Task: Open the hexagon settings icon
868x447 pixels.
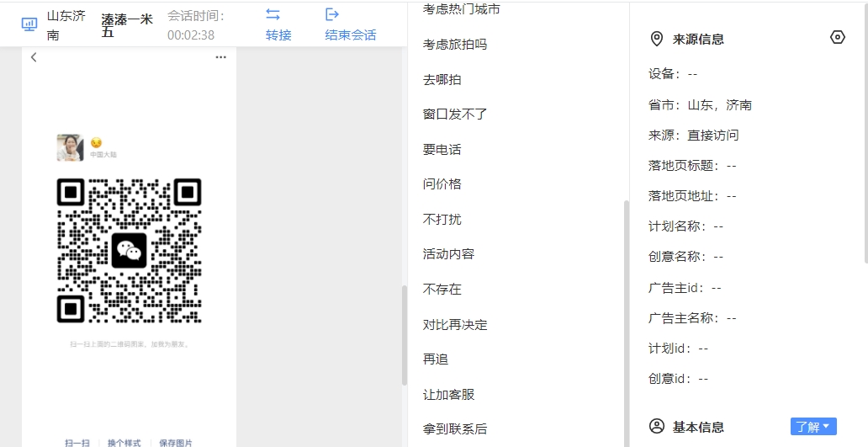Action: pos(838,37)
